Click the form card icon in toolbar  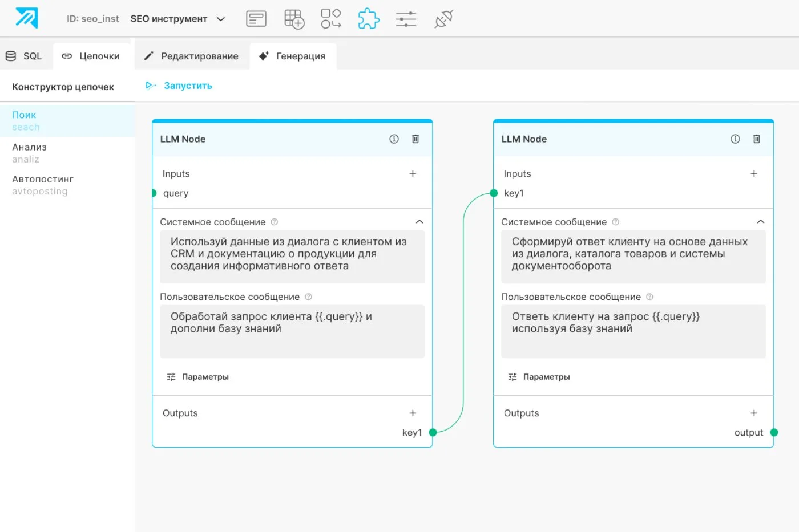click(x=256, y=19)
